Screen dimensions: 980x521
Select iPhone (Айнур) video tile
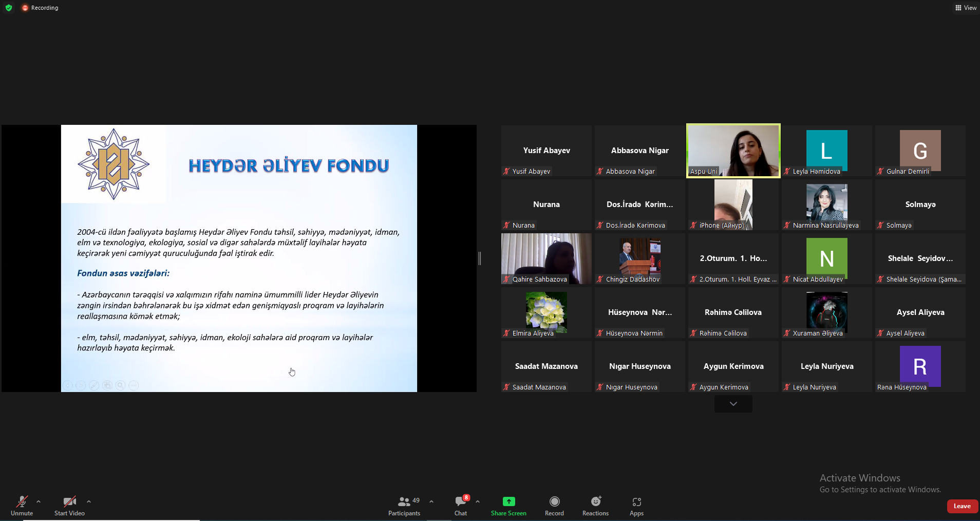click(733, 204)
